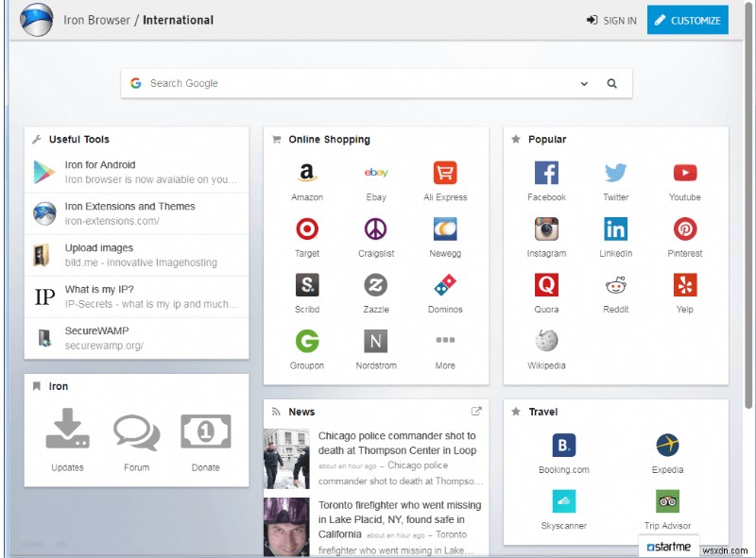Open the Wikipedia globe icon
The image size is (756, 558).
point(546,341)
